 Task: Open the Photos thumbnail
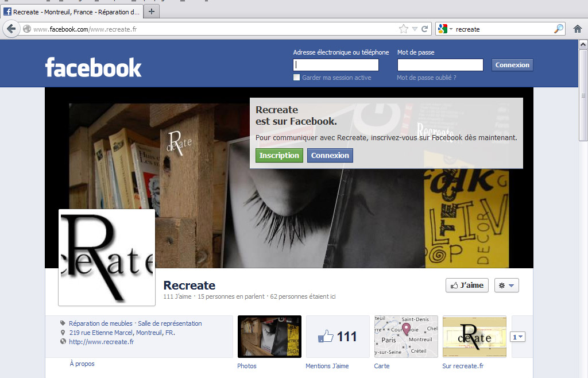point(269,337)
